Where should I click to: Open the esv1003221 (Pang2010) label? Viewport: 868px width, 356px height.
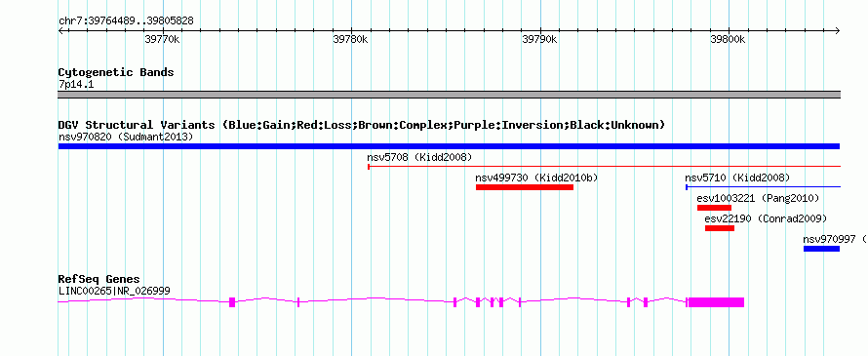click(758, 198)
